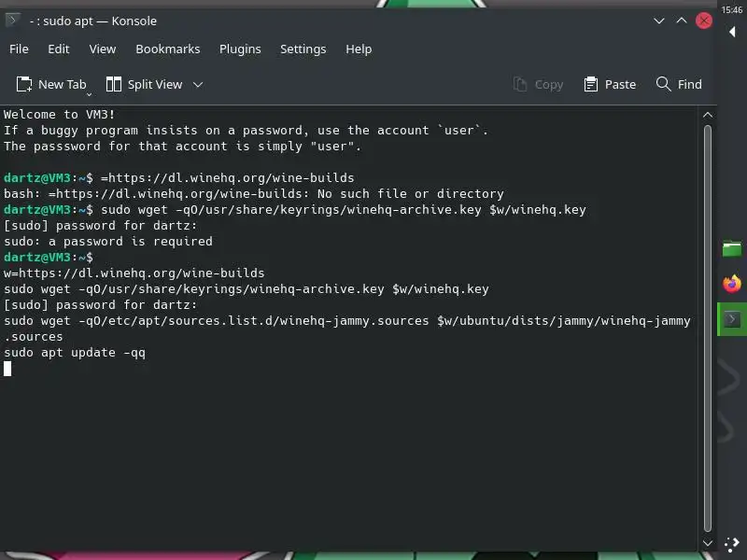Image resolution: width=747 pixels, height=560 pixels.
Task: Click the panel configure icon at bottom
Action: click(732, 544)
